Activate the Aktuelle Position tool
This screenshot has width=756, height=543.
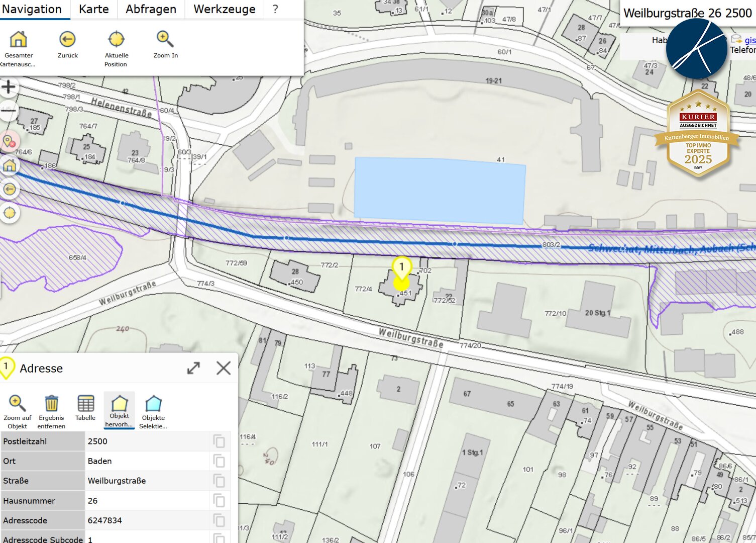[x=116, y=40]
